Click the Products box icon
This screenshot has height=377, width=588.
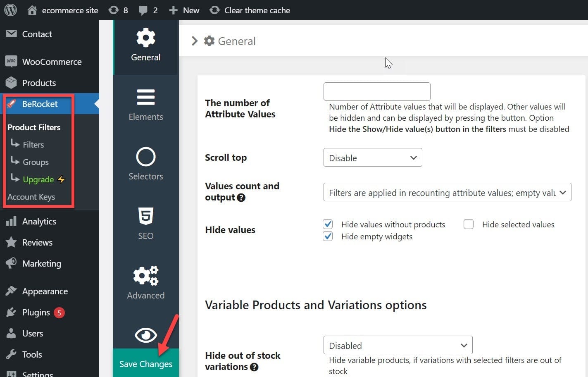(12, 83)
